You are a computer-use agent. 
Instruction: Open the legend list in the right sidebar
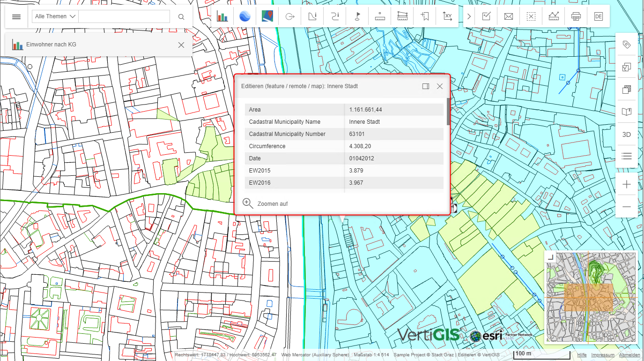tap(626, 156)
